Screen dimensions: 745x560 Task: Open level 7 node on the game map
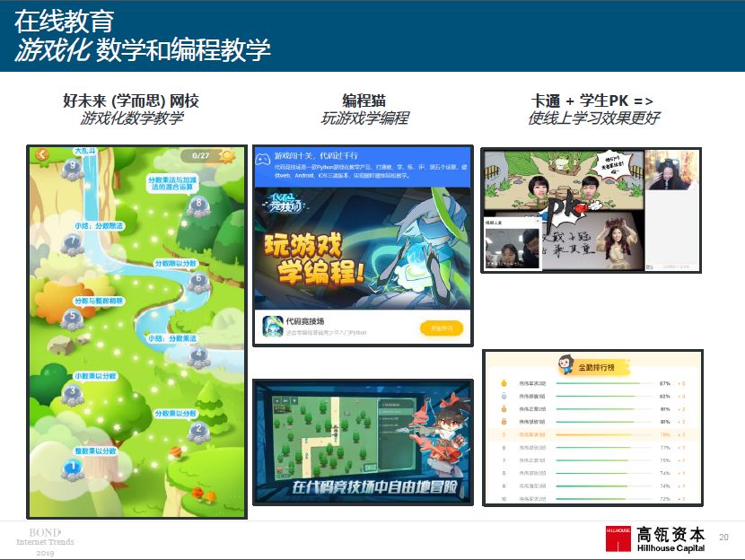72,244
